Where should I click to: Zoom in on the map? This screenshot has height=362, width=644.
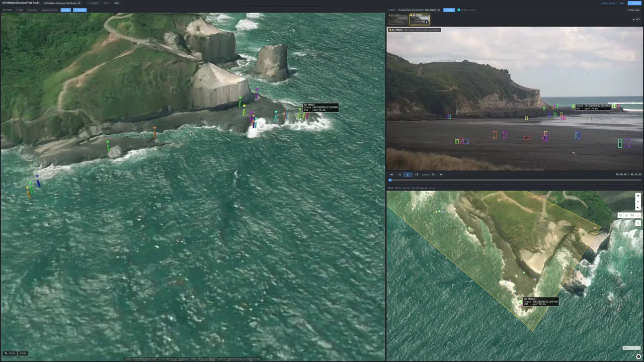[638, 196]
